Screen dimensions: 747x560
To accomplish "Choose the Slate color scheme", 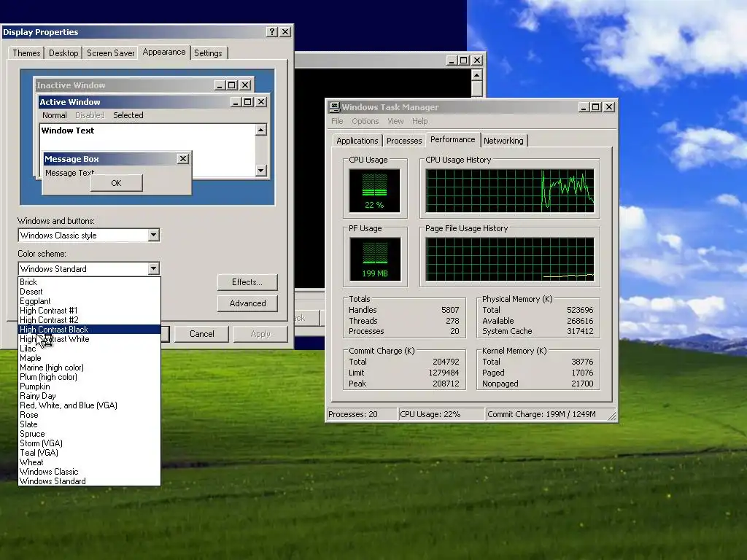I will (89, 424).
